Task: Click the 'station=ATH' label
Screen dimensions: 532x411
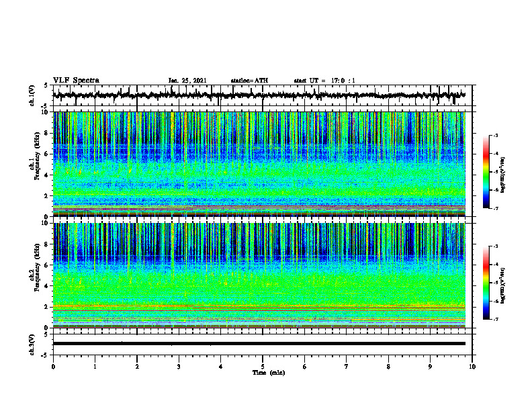Action: tap(249, 81)
